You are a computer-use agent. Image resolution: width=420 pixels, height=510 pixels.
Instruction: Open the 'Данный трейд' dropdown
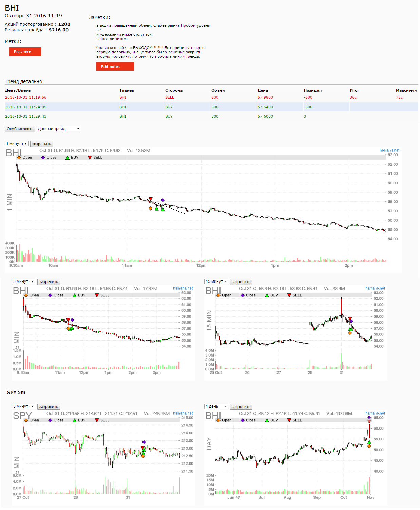click(x=59, y=129)
